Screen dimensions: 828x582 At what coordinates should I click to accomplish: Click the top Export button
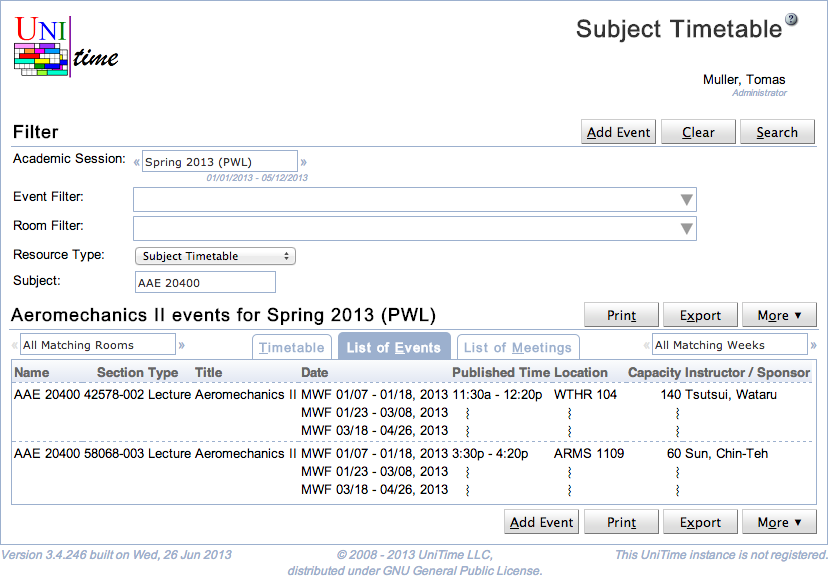(700, 315)
